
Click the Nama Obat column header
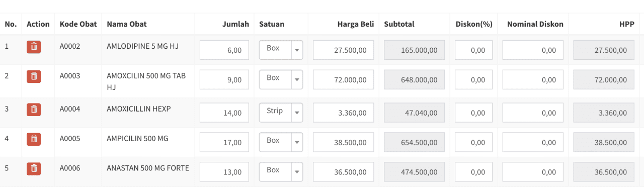tap(127, 24)
